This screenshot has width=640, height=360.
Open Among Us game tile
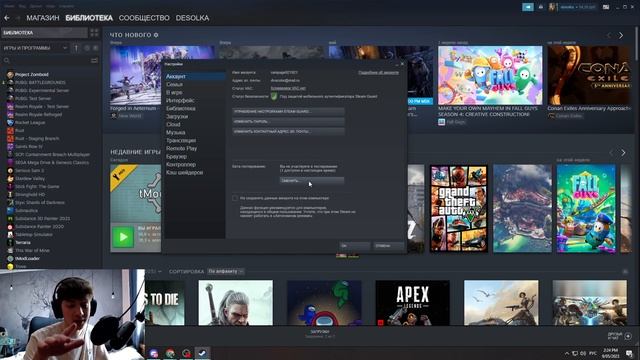[324, 303]
